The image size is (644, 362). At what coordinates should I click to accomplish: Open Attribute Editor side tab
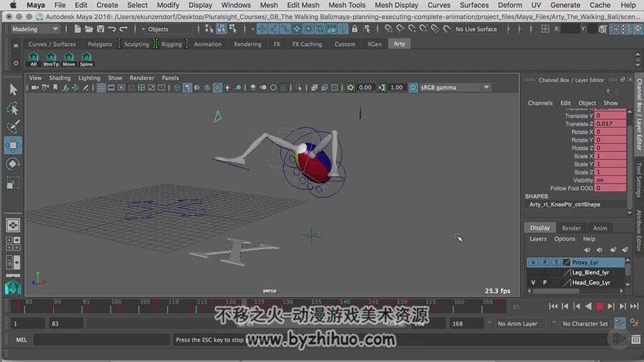[639, 230]
